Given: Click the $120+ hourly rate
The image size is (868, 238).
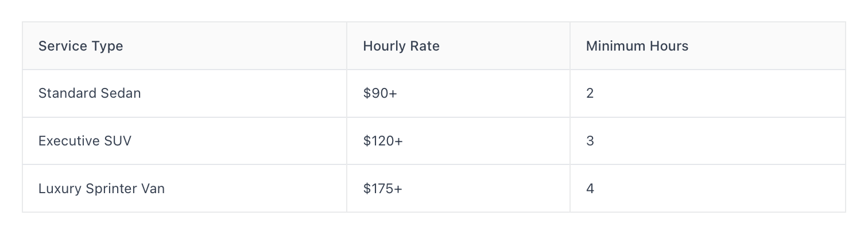Looking at the screenshot, I should 383,141.
